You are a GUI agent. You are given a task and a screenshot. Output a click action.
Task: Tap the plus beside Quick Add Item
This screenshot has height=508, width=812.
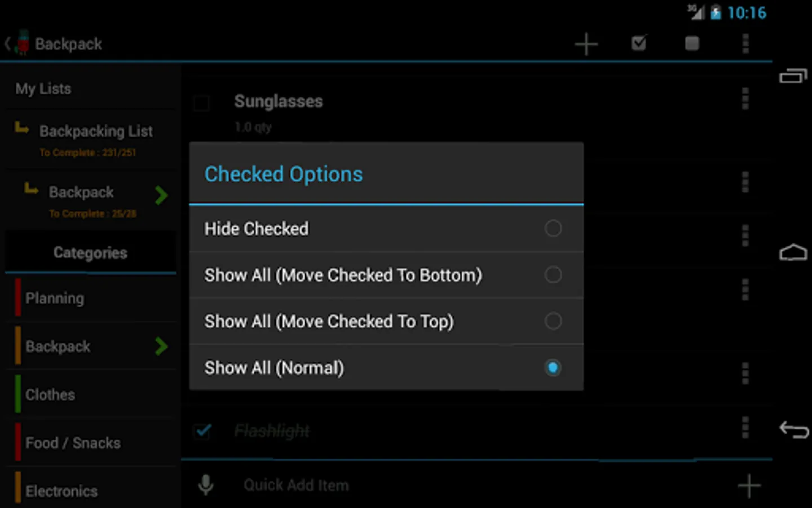pyautogui.click(x=749, y=485)
